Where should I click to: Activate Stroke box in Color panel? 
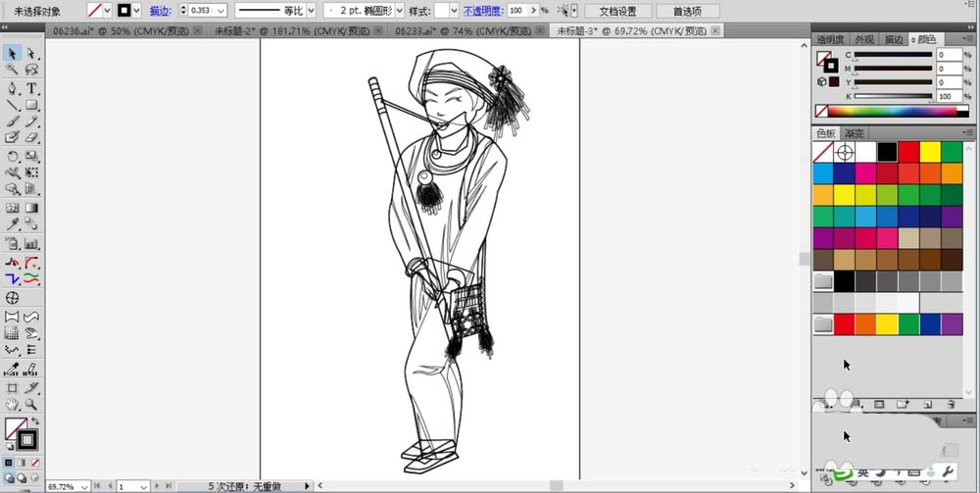point(831,65)
